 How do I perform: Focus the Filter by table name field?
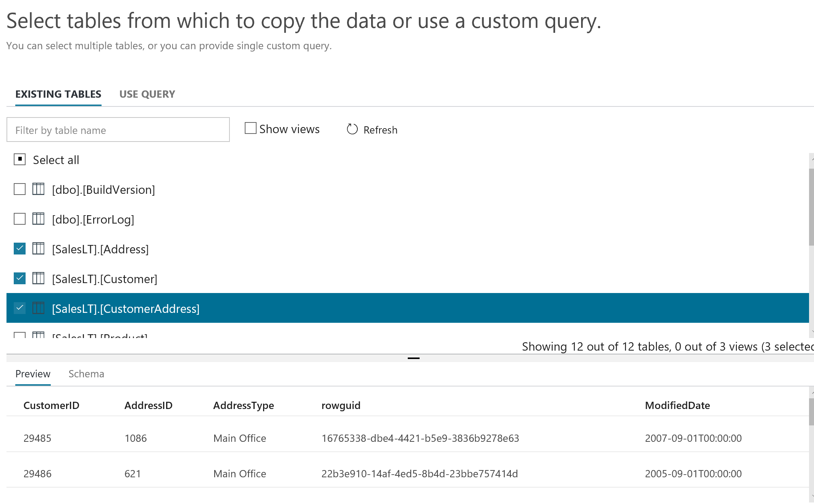point(118,130)
